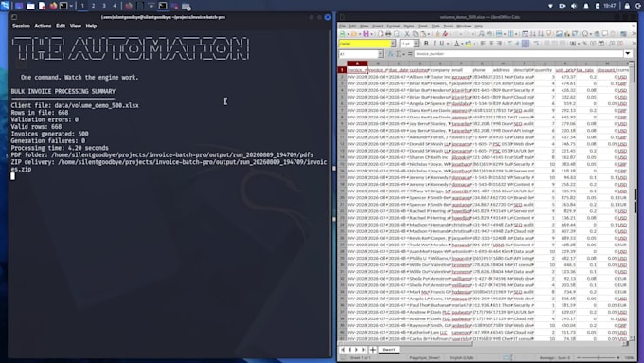Image resolution: width=644 pixels, height=363 pixels.
Task: Toggle Italic formatting in Calc
Action: tap(434, 44)
